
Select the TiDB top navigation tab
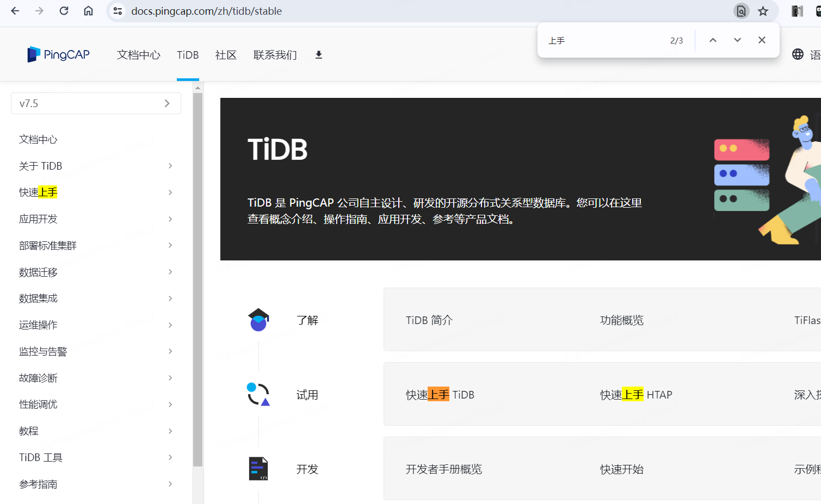pyautogui.click(x=188, y=55)
